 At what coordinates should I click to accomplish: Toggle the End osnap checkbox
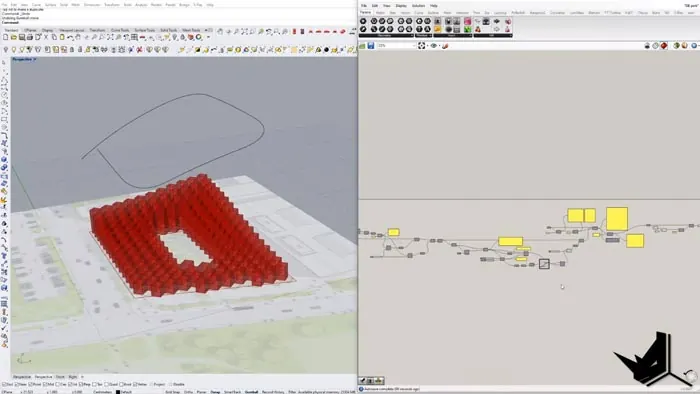[4, 384]
